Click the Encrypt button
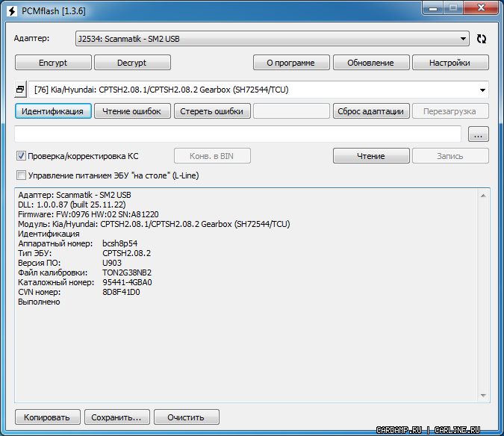This screenshot has height=436, width=504. tap(53, 63)
